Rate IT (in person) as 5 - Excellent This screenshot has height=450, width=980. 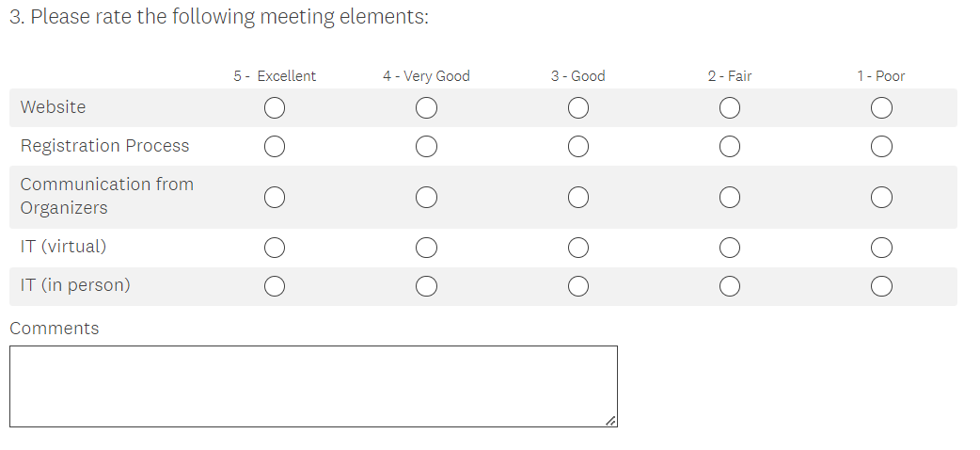[275, 286]
